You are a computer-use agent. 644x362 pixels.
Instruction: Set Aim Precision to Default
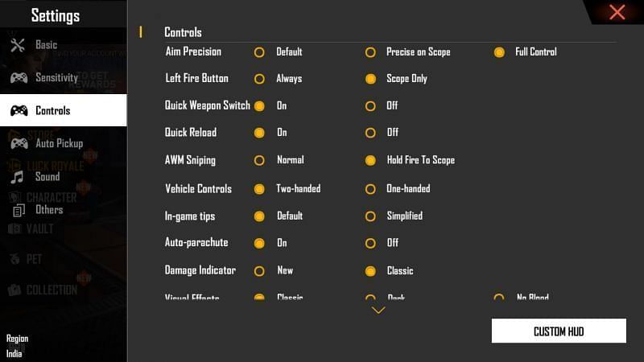[259, 52]
